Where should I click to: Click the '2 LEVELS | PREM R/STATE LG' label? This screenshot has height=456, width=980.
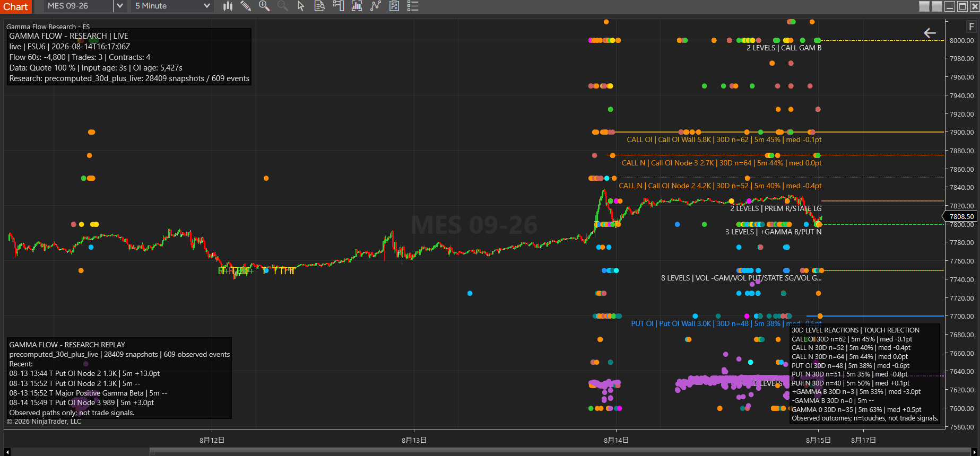pos(776,208)
